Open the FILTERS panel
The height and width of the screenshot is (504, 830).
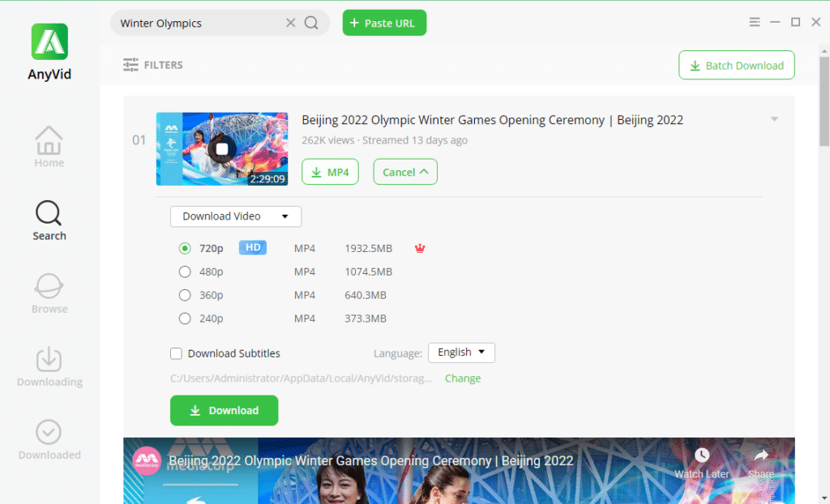tap(153, 65)
